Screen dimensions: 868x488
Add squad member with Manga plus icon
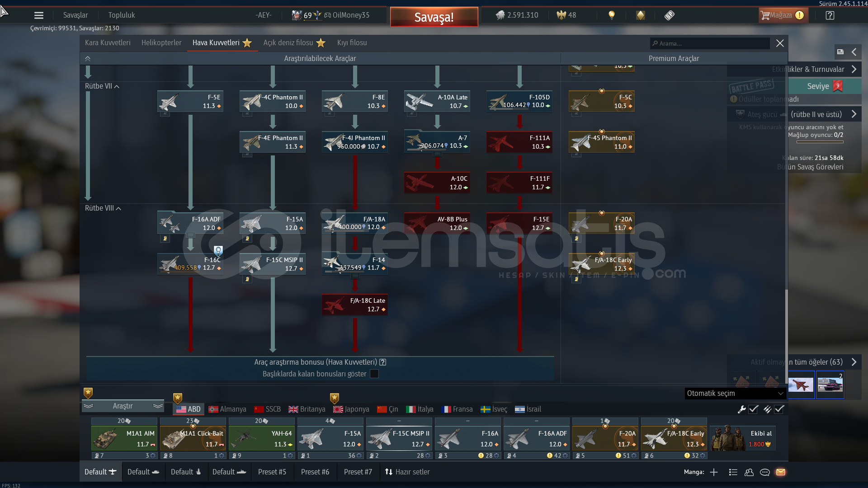[714, 472]
